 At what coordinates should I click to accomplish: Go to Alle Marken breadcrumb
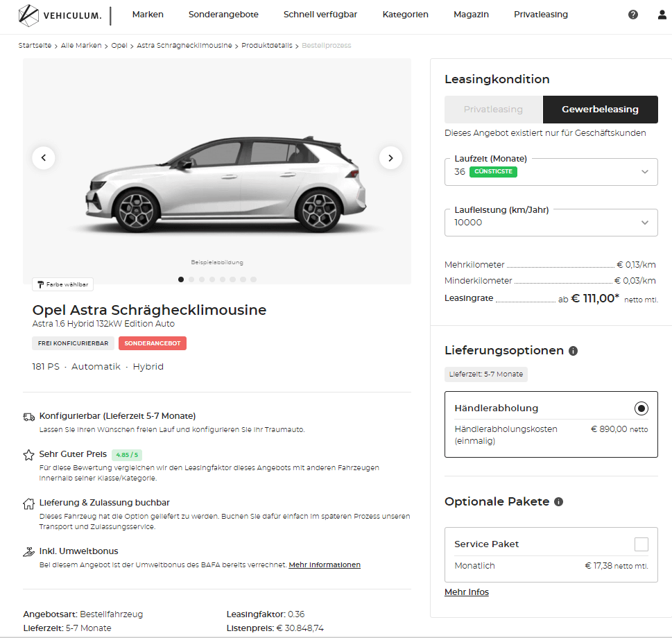tap(81, 45)
